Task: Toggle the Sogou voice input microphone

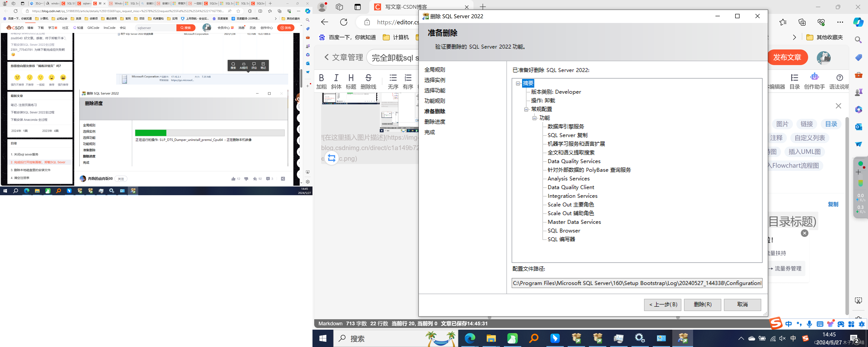Action: [x=809, y=324]
